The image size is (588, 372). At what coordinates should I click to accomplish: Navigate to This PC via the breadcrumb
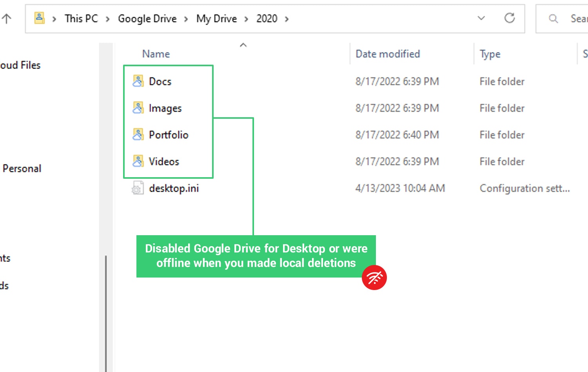click(81, 18)
